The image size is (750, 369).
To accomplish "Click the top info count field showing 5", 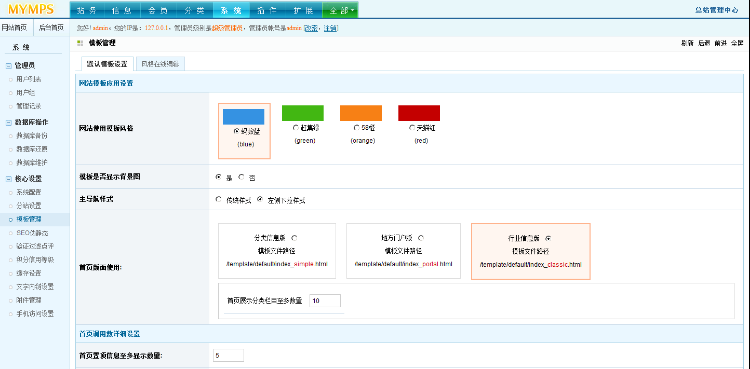I will click(x=229, y=356).
